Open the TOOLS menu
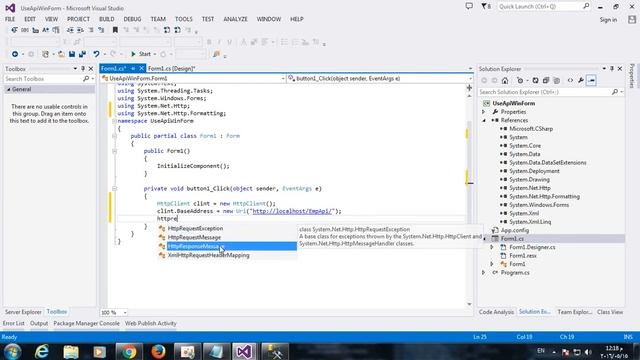 (x=184, y=19)
